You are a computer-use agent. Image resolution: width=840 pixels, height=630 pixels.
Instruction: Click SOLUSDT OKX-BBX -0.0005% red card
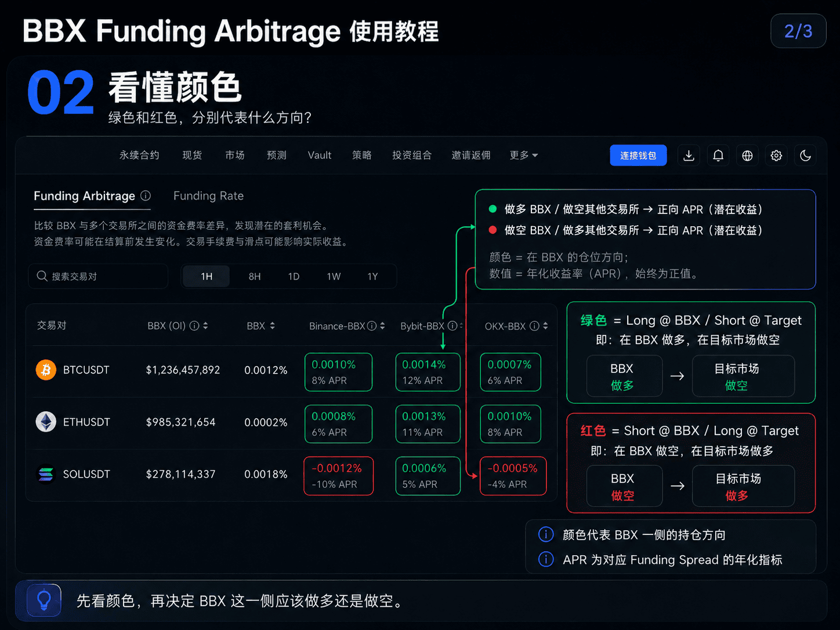click(x=513, y=476)
